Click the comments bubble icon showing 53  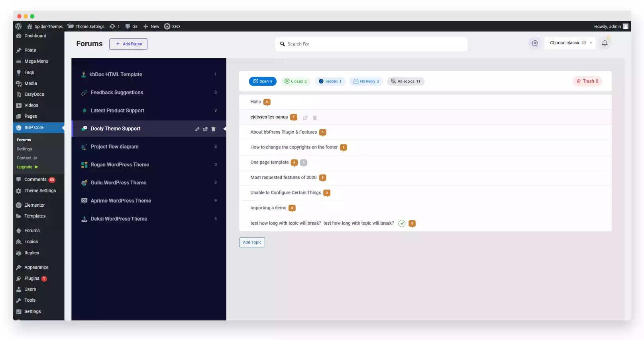pyautogui.click(x=128, y=26)
